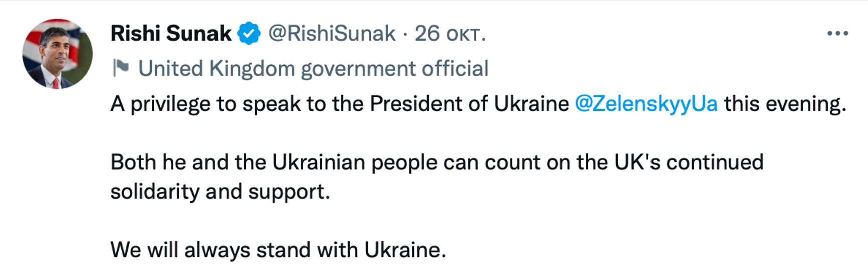Open the @RishiSunak handle link

click(x=332, y=34)
